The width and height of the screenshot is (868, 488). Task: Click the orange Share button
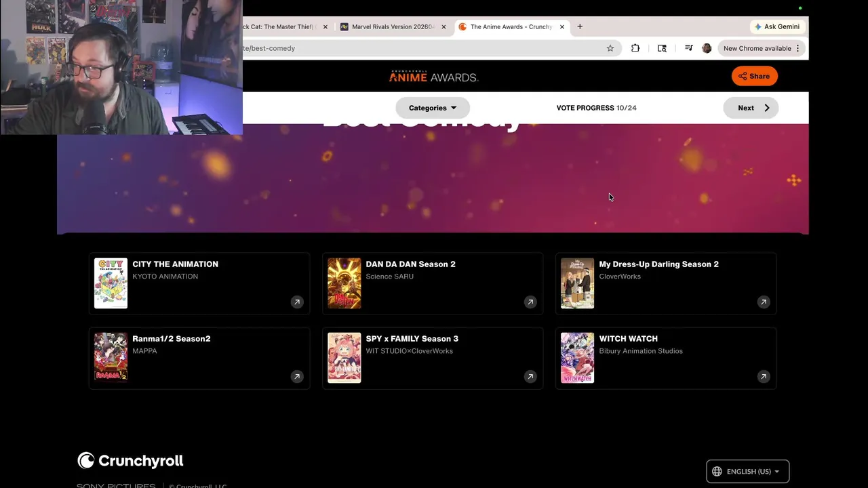coord(754,76)
